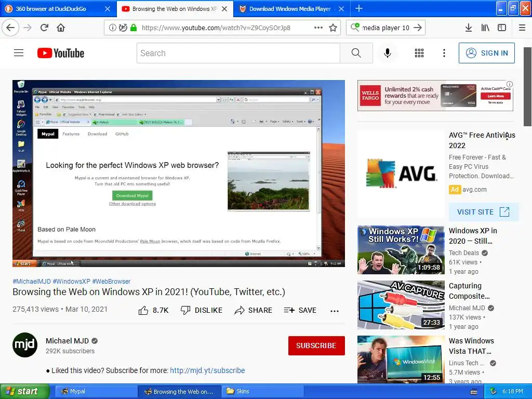Screen dimensions: 532x399
Task: Open browser downloads panel
Action: [x=469, y=28]
